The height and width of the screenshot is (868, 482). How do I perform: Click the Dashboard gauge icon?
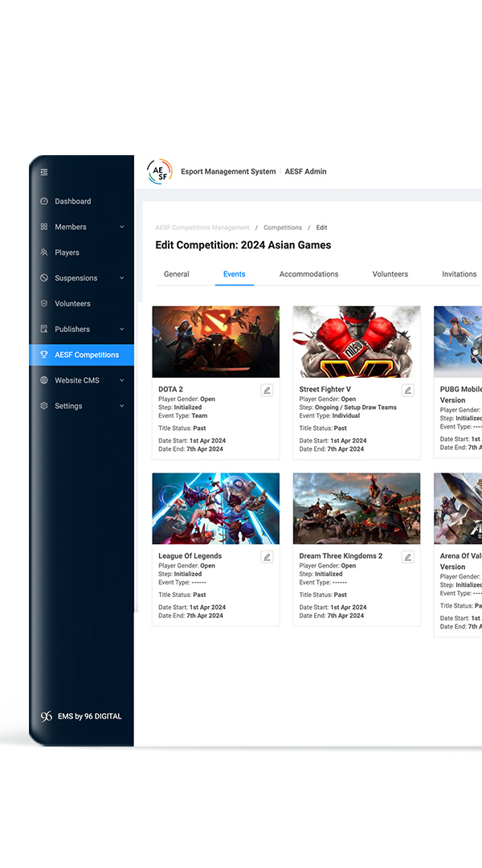click(44, 201)
